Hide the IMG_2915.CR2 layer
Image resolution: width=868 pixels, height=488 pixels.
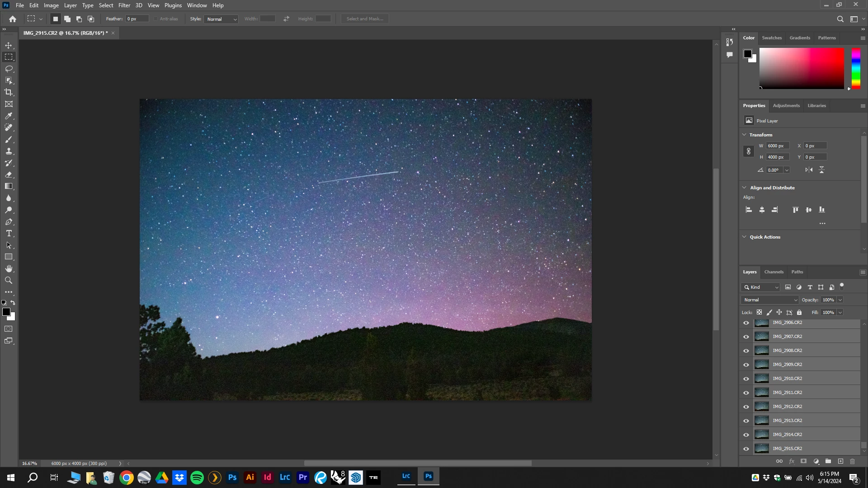pyautogui.click(x=746, y=449)
